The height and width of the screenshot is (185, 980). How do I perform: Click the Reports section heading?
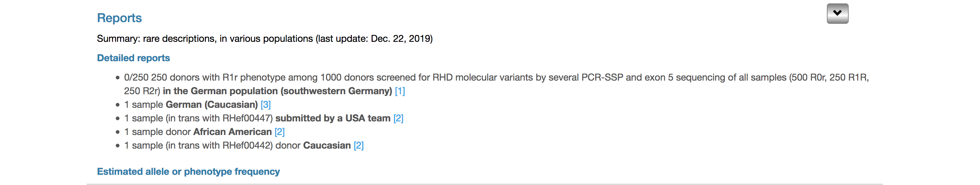pyautogui.click(x=119, y=18)
